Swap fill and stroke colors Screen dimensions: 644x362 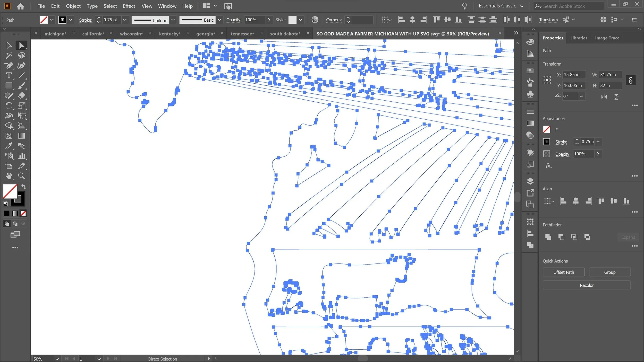pos(24,187)
